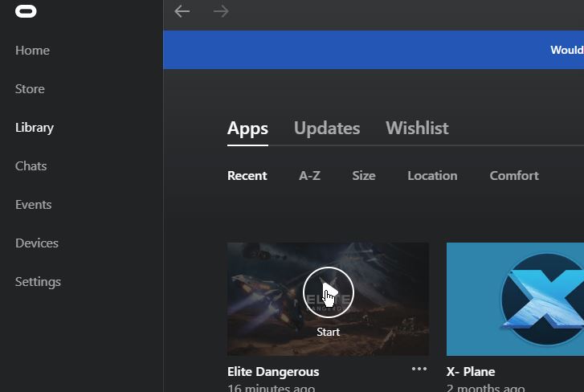Sort apps by Location
584x392 pixels.
click(432, 176)
